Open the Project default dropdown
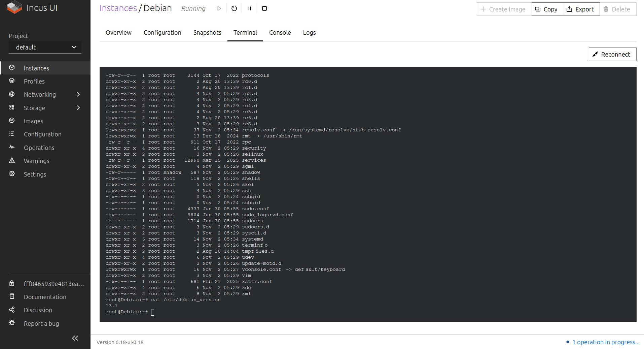Viewport: 644px width, 349px height. [x=45, y=47]
